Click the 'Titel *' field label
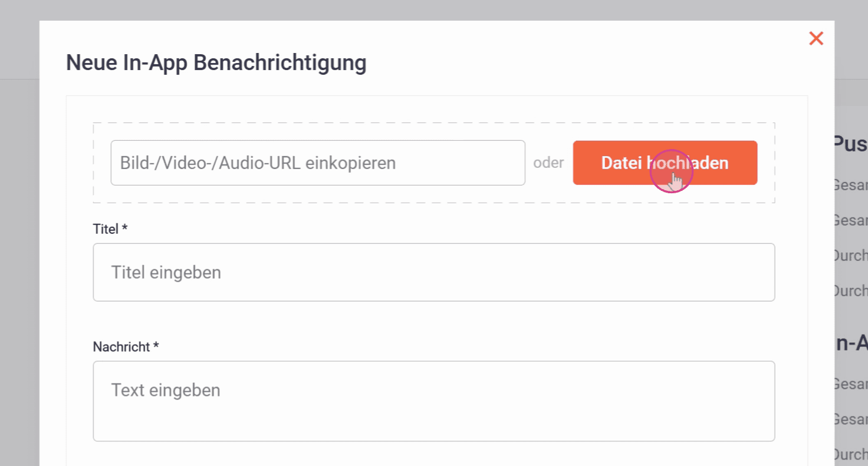 [110, 229]
